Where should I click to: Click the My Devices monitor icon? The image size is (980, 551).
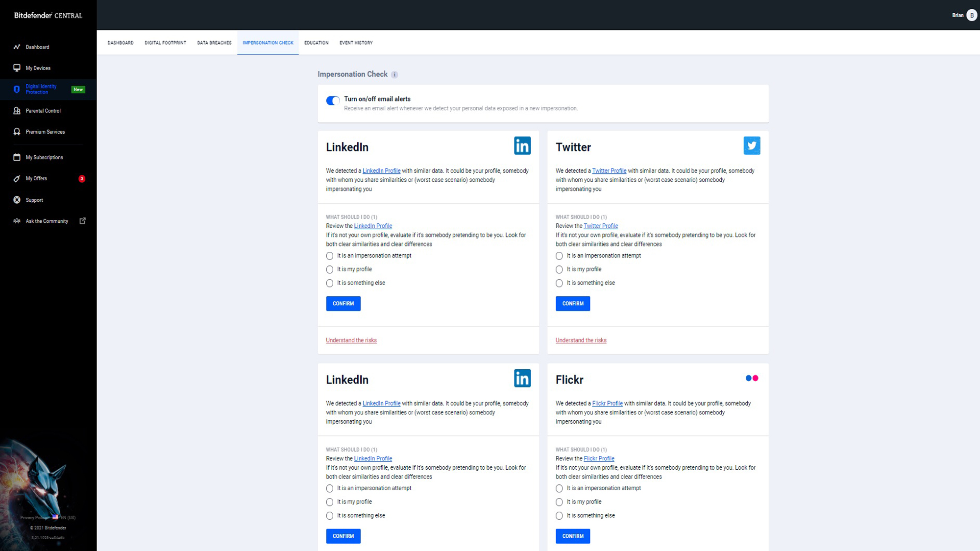(x=17, y=68)
